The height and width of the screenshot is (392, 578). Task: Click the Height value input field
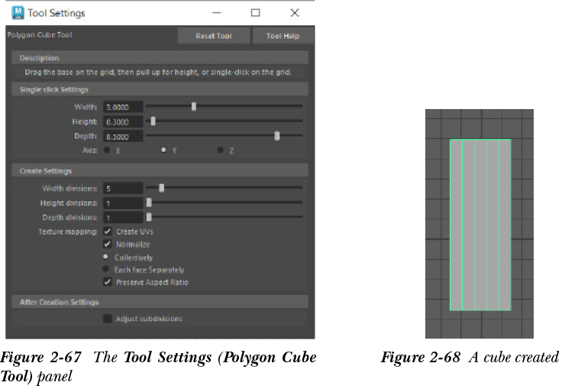[122, 122]
